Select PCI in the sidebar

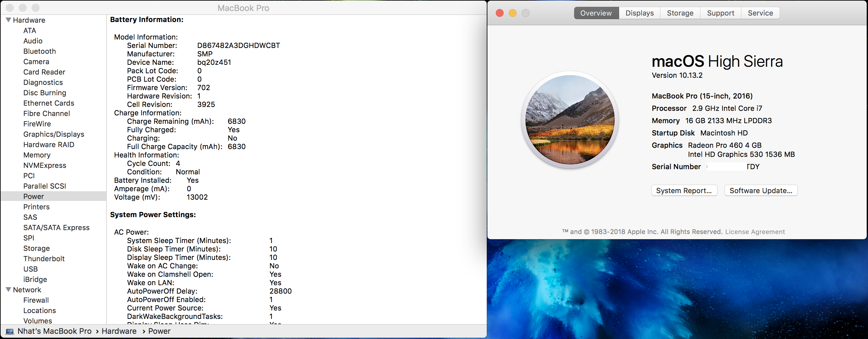pos(29,176)
